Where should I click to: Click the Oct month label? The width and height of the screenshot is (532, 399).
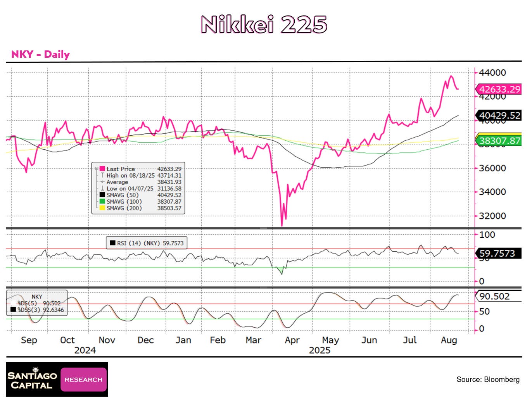coord(67,340)
